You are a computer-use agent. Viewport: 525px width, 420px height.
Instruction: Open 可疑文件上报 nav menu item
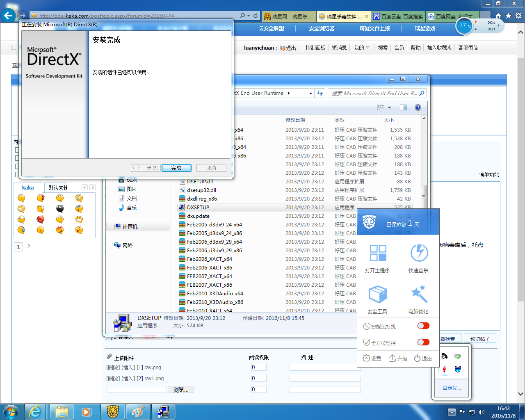(x=375, y=29)
